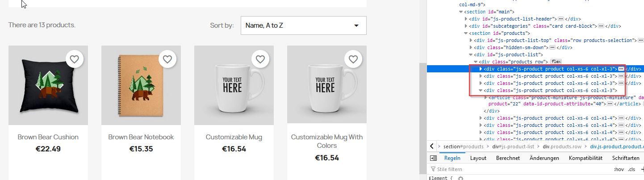Add Brown Bear Cushion to wishlist

[75, 59]
